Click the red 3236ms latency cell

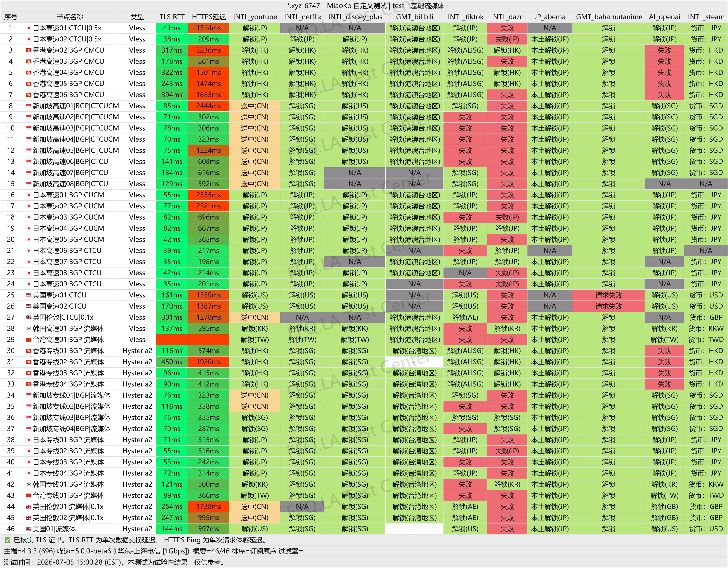coord(209,50)
